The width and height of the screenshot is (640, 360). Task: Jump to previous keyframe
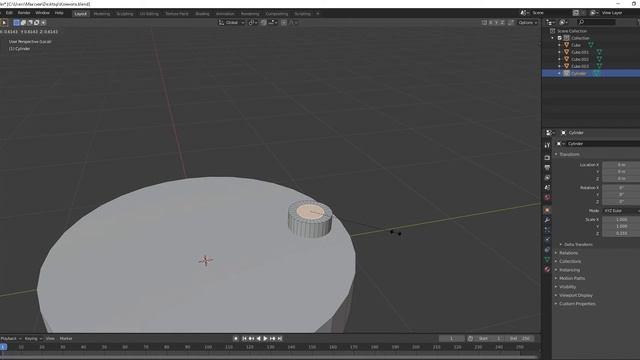click(251, 338)
